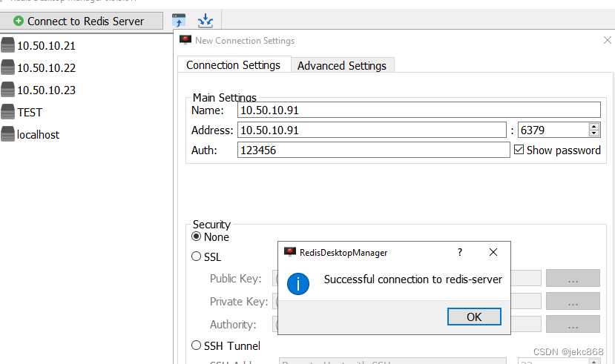Select the None security radio button
This screenshot has width=615, height=364.
pyautogui.click(x=196, y=236)
